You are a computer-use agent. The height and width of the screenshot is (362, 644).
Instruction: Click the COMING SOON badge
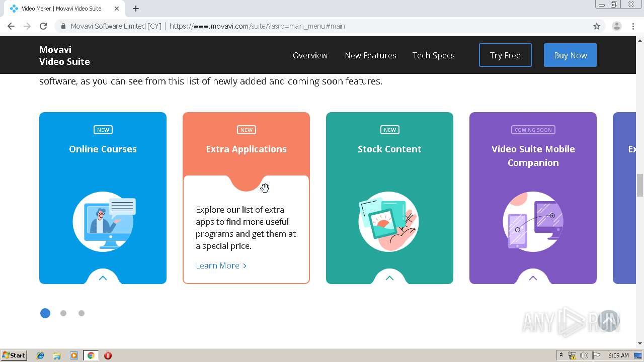click(x=533, y=130)
